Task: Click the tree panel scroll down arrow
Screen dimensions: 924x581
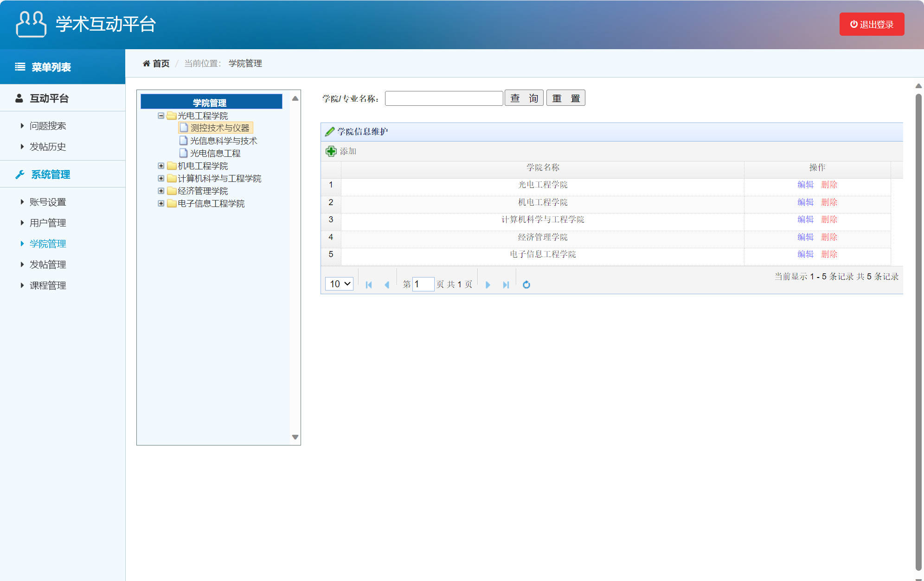Action: coord(295,437)
